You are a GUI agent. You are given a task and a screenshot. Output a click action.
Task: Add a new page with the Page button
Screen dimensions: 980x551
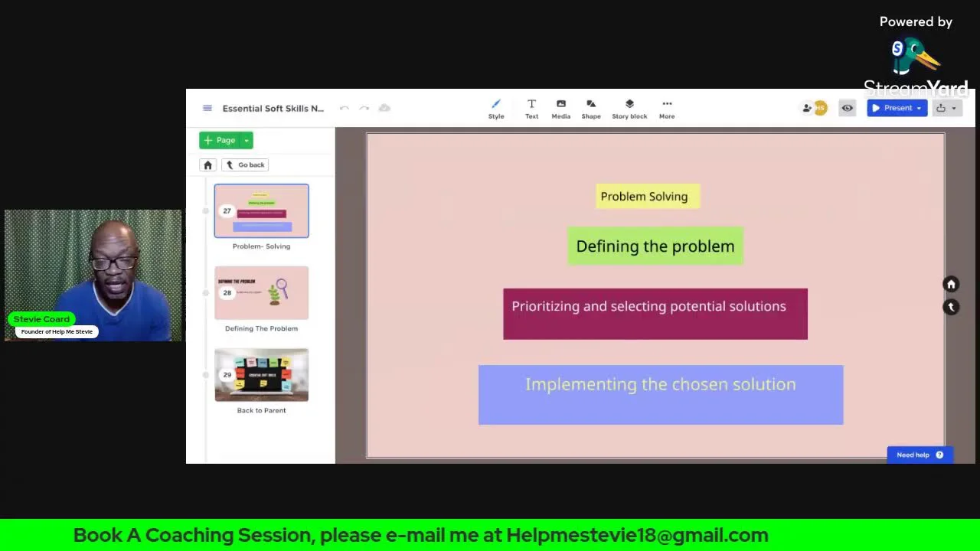click(220, 140)
